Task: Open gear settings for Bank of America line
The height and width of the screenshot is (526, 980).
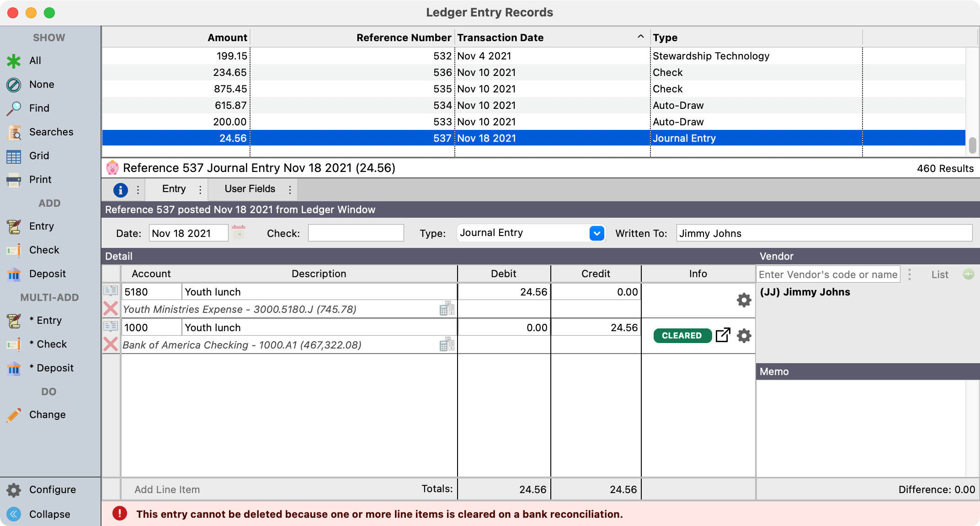Action: point(744,336)
